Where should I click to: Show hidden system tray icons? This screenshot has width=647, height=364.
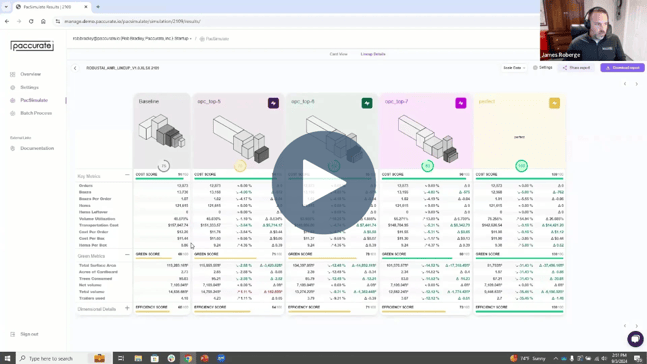coord(555,358)
